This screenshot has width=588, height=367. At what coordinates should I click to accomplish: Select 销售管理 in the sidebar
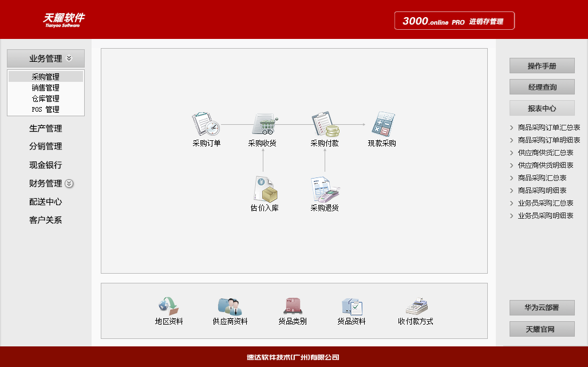pos(46,88)
